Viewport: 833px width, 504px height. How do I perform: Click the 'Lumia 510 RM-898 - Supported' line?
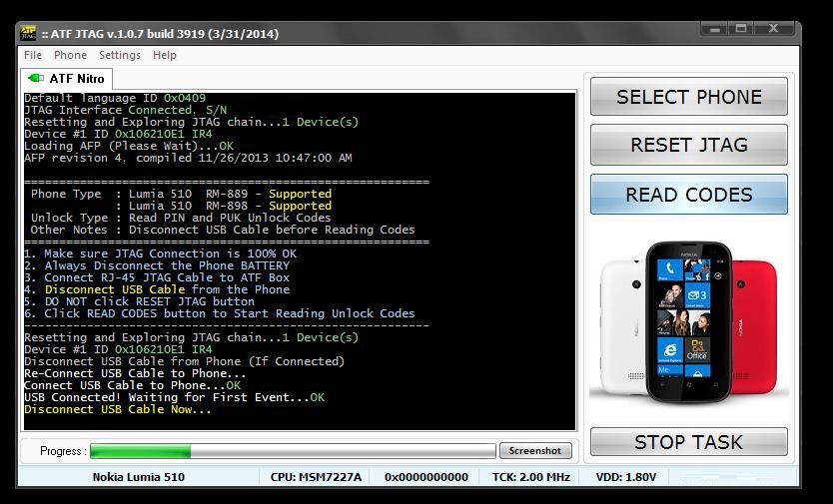pos(224,206)
